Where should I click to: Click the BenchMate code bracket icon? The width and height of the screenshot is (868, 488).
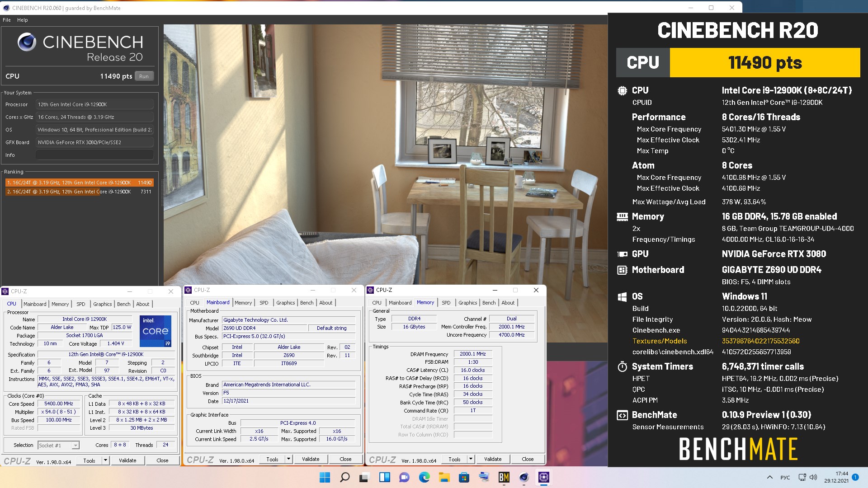click(x=622, y=415)
